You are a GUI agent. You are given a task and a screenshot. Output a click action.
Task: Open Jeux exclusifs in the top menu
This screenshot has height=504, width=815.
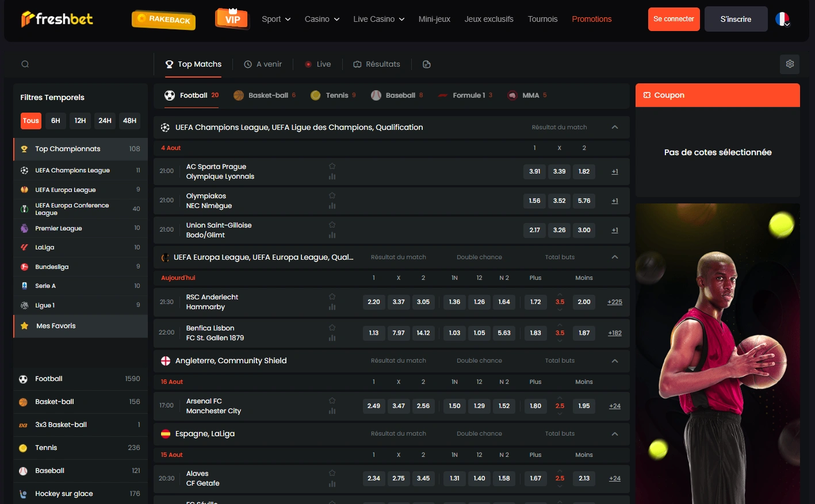(x=489, y=19)
